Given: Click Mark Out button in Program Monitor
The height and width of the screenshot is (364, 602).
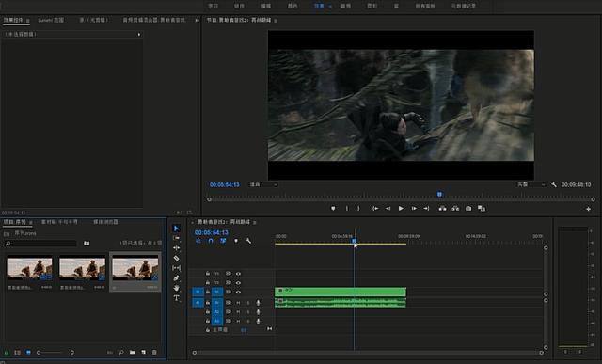Looking at the screenshot, I should coord(358,209).
